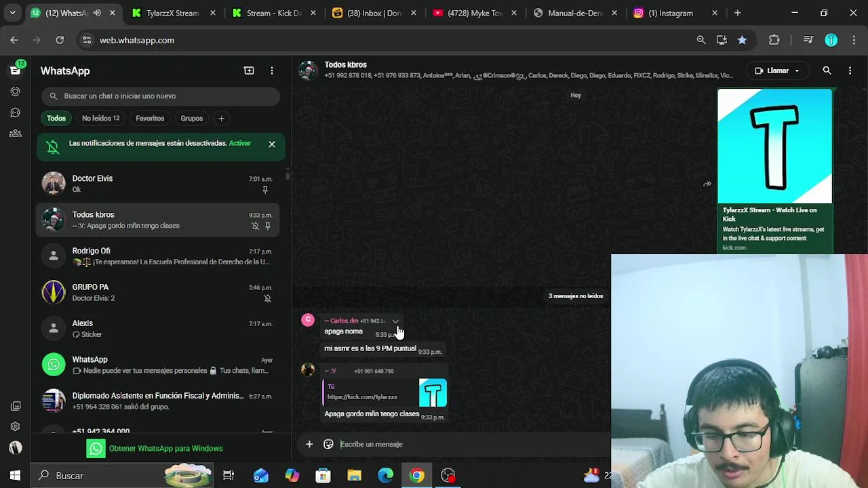
Task: Switch to the (38) Inbox tab
Action: (375, 13)
